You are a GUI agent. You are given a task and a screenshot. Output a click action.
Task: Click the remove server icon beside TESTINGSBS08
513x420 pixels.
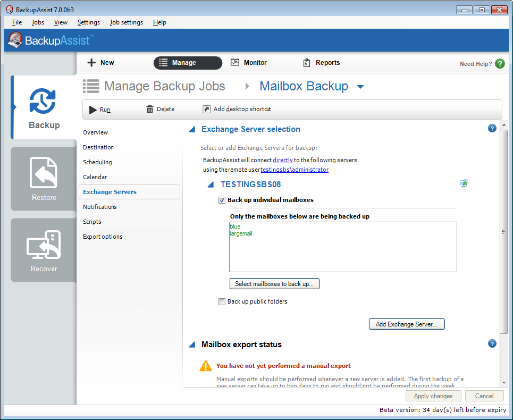coord(463,183)
